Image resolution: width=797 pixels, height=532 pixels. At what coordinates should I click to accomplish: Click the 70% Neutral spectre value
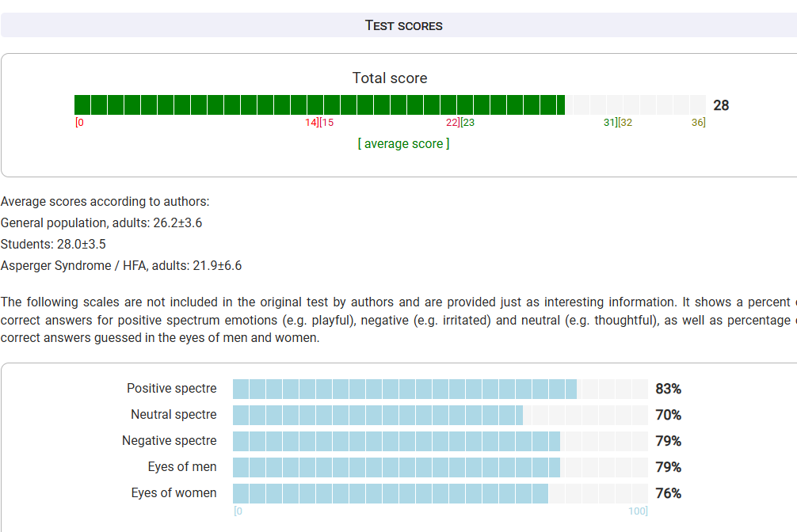pyautogui.click(x=668, y=415)
